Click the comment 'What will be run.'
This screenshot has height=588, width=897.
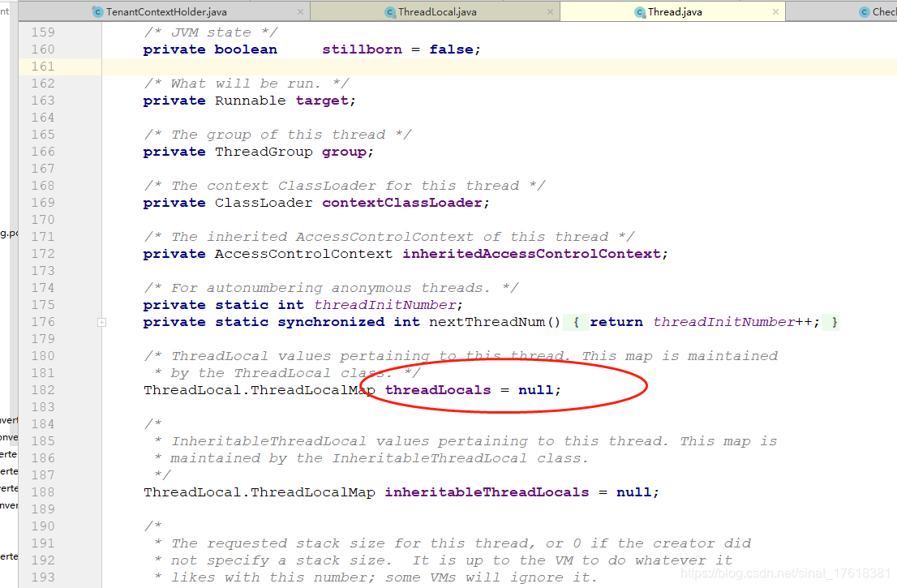coord(246,84)
